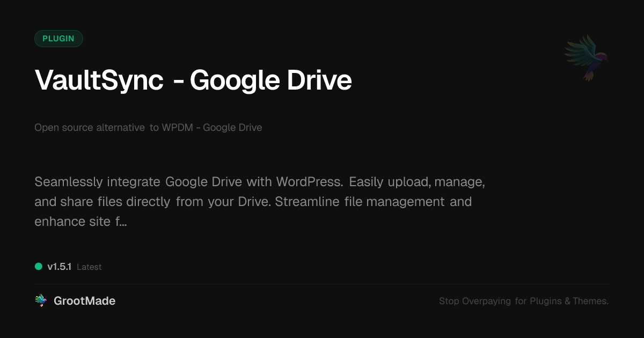The height and width of the screenshot is (338, 644).
Task: Click the small GrootMade bird icon
Action: (x=41, y=301)
